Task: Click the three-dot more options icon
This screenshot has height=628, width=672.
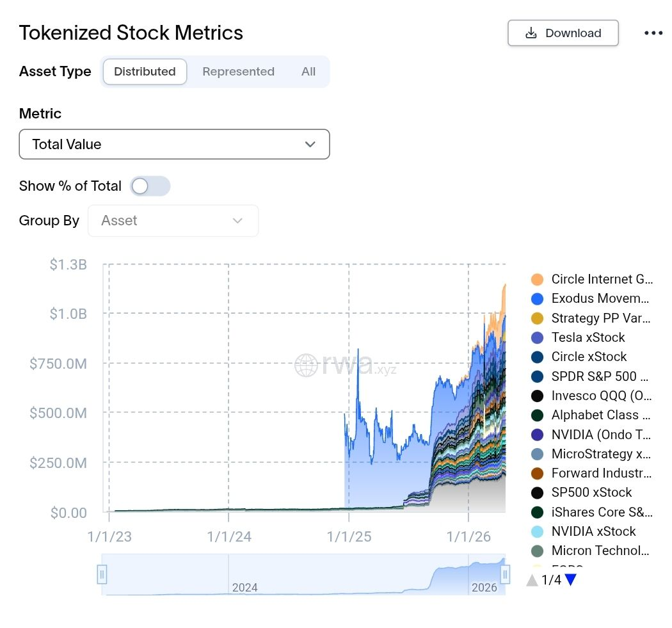Action: pyautogui.click(x=653, y=33)
